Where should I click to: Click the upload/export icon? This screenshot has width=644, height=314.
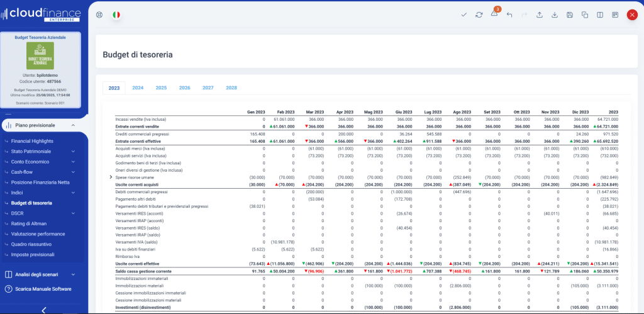pyautogui.click(x=540, y=15)
